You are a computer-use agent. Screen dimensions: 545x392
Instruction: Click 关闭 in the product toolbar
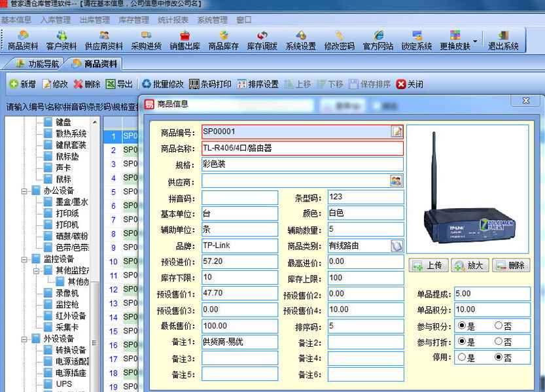pos(410,84)
